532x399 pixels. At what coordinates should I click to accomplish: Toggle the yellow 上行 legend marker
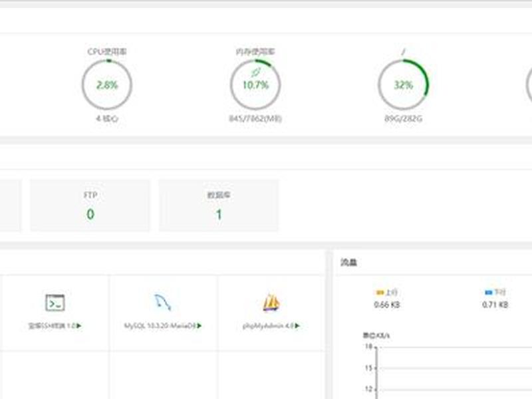click(x=380, y=292)
